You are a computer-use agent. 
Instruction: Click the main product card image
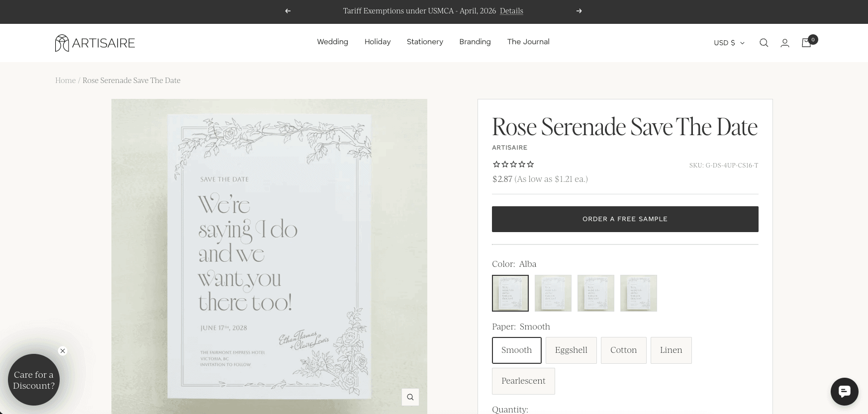pos(269,256)
